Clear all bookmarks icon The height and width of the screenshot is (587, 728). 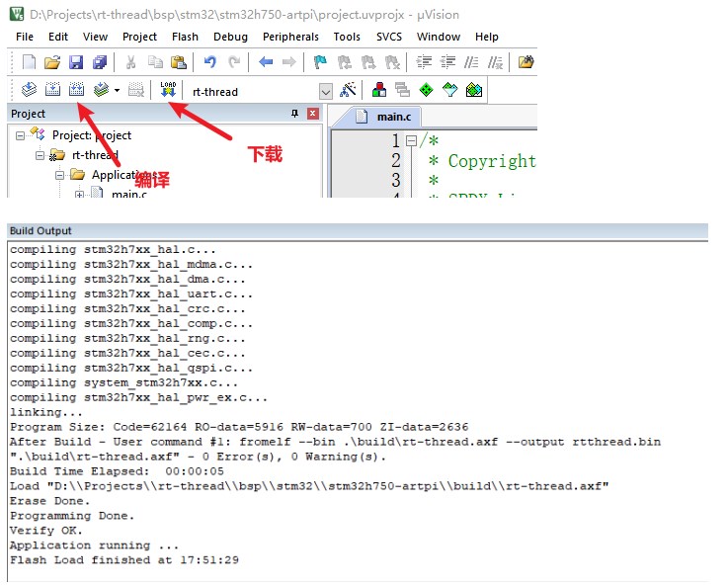392,62
